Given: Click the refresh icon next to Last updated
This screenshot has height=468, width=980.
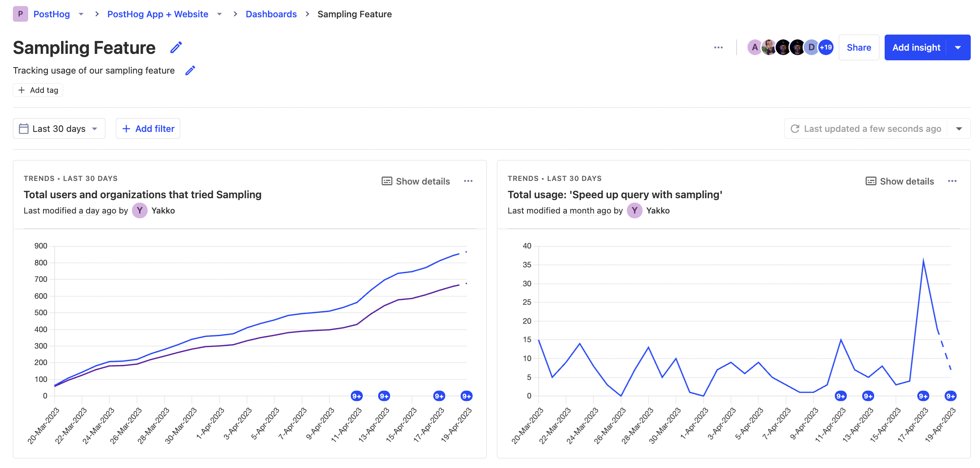Looking at the screenshot, I should pyautogui.click(x=795, y=129).
